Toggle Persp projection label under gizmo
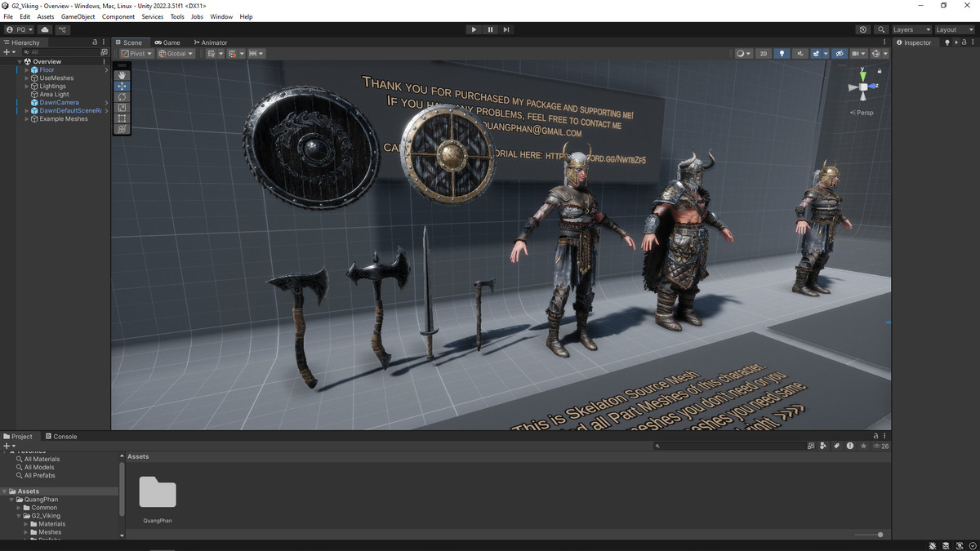Image resolution: width=980 pixels, height=551 pixels. point(862,113)
